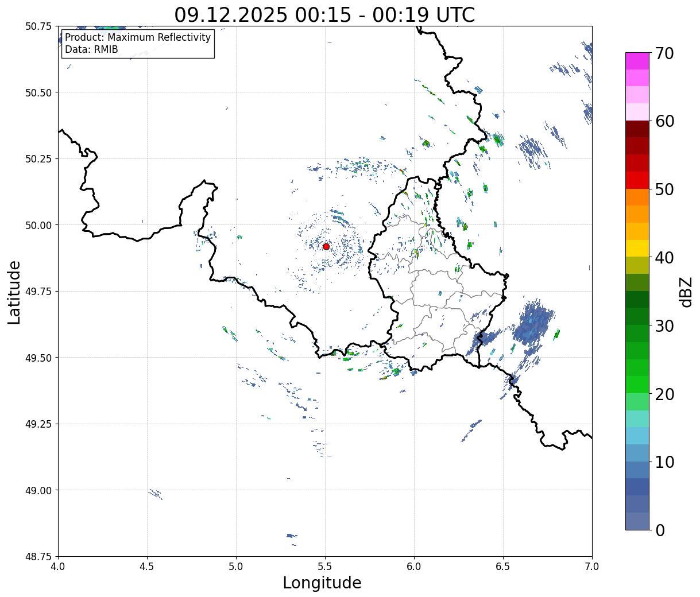Click the 50.00 latitude tick label
700x597 pixels.
[x=38, y=225]
